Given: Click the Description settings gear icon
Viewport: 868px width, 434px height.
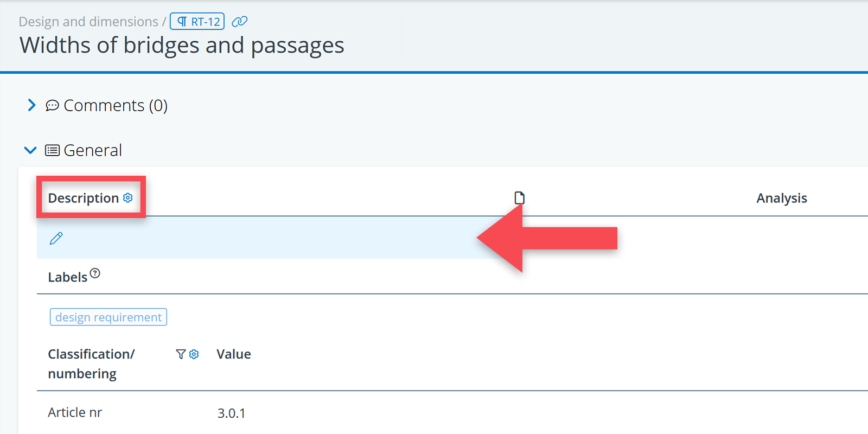Looking at the screenshot, I should click(x=128, y=198).
